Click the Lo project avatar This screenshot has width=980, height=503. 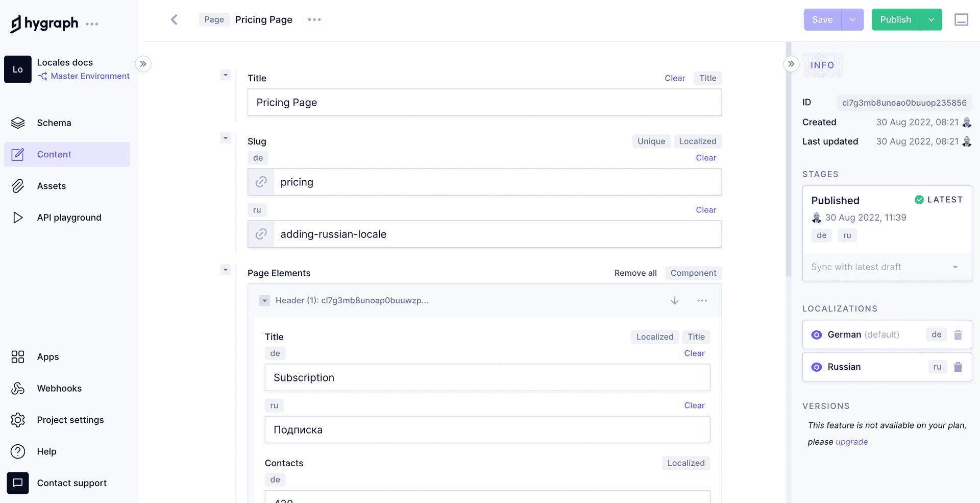18,69
